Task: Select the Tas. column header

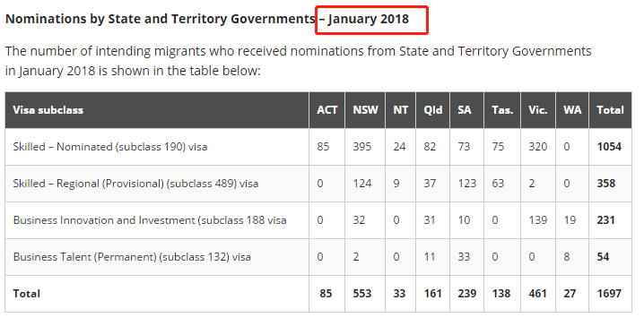Action: (502, 110)
